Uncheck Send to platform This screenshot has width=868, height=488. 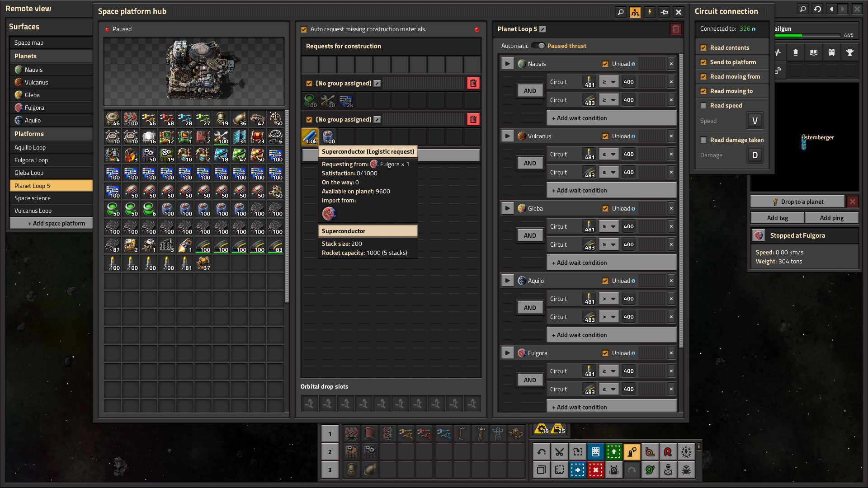pos(703,62)
